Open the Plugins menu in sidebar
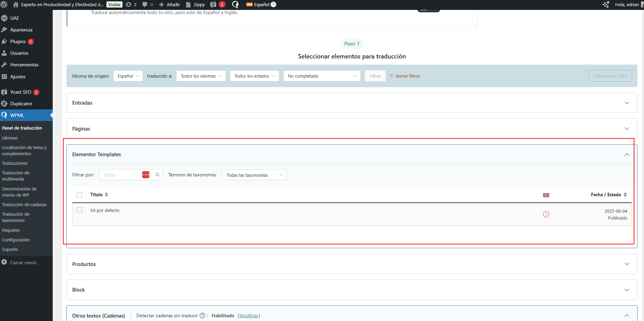Image resolution: width=644 pixels, height=321 pixels. click(18, 41)
